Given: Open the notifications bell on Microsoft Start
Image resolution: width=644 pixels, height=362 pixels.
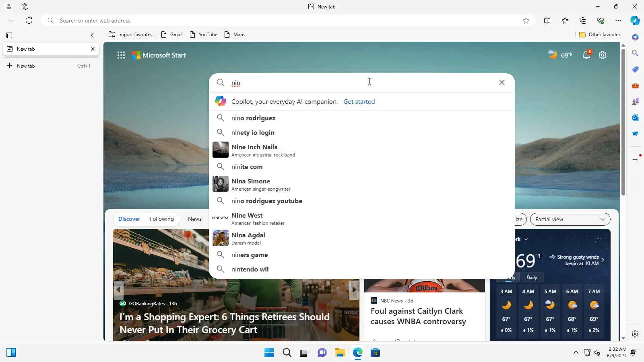Looking at the screenshot, I should (x=586, y=55).
